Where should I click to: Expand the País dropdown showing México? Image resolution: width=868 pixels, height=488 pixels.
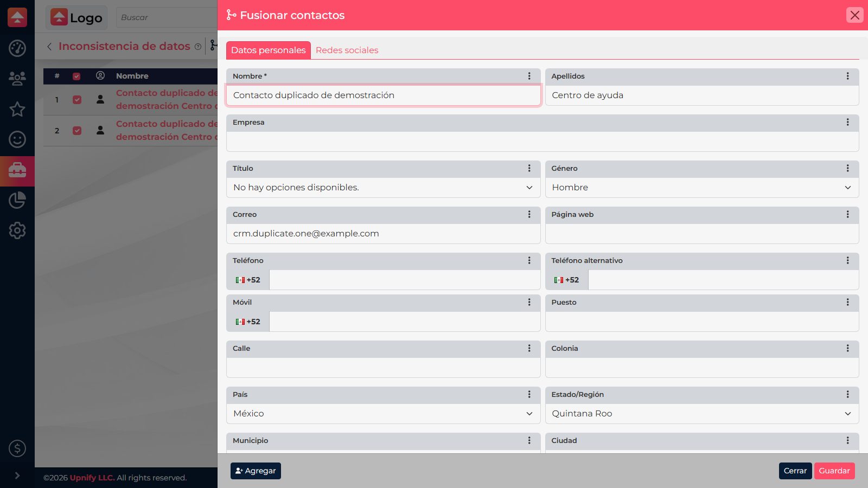(384, 414)
